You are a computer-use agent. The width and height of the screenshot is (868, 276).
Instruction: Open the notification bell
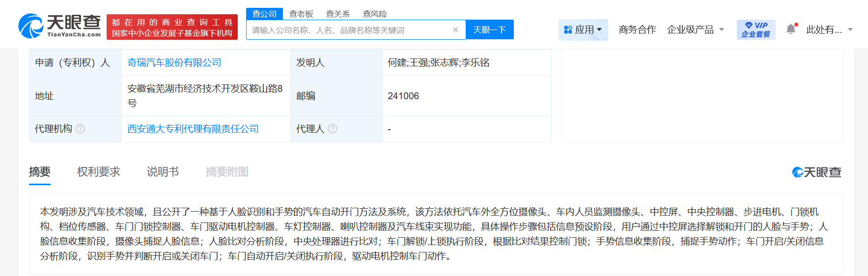(791, 29)
